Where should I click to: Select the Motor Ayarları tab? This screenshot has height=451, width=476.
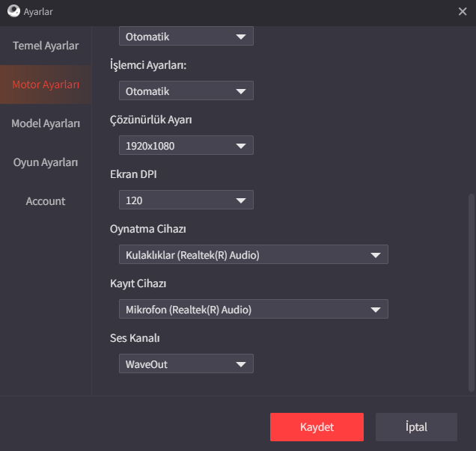[46, 85]
